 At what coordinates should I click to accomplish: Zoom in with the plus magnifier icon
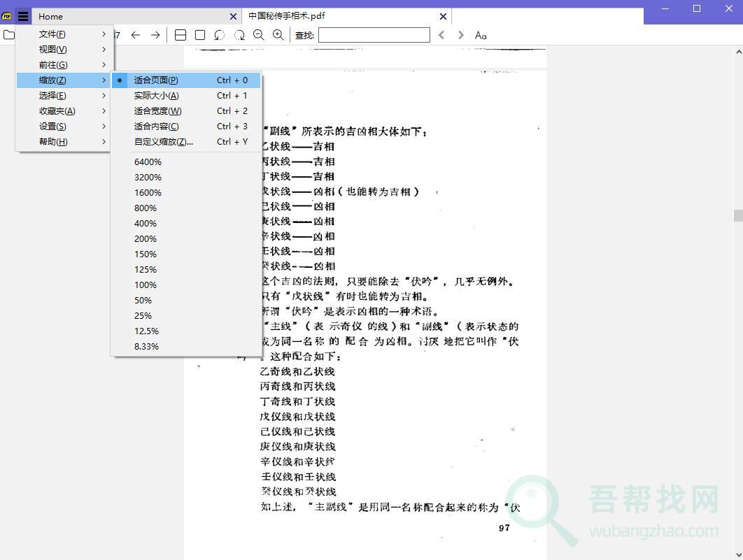pyautogui.click(x=278, y=34)
